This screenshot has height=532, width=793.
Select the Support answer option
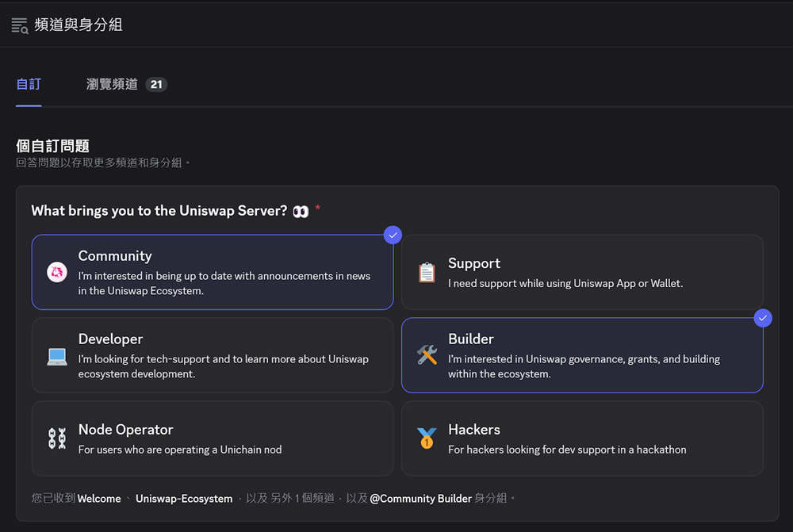583,272
